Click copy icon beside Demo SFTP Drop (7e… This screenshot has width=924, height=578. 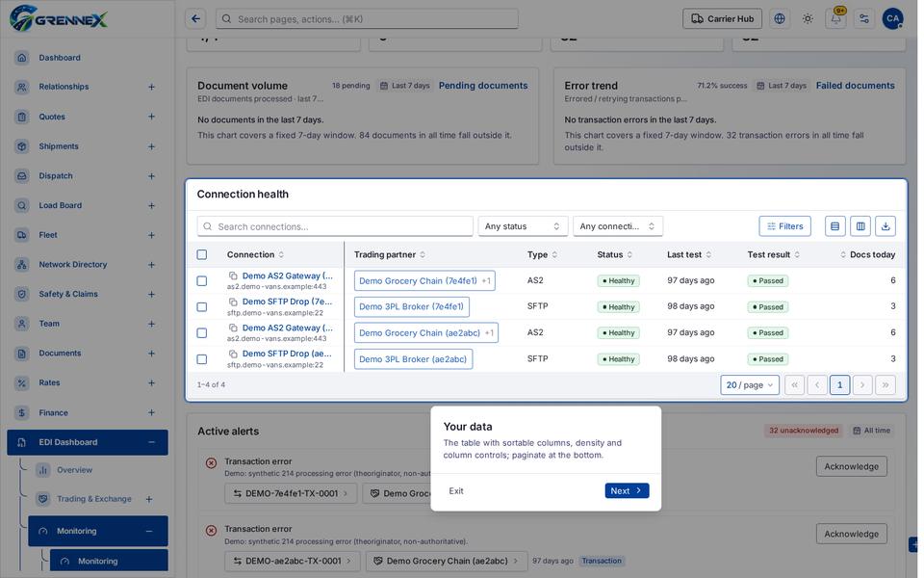point(233,302)
